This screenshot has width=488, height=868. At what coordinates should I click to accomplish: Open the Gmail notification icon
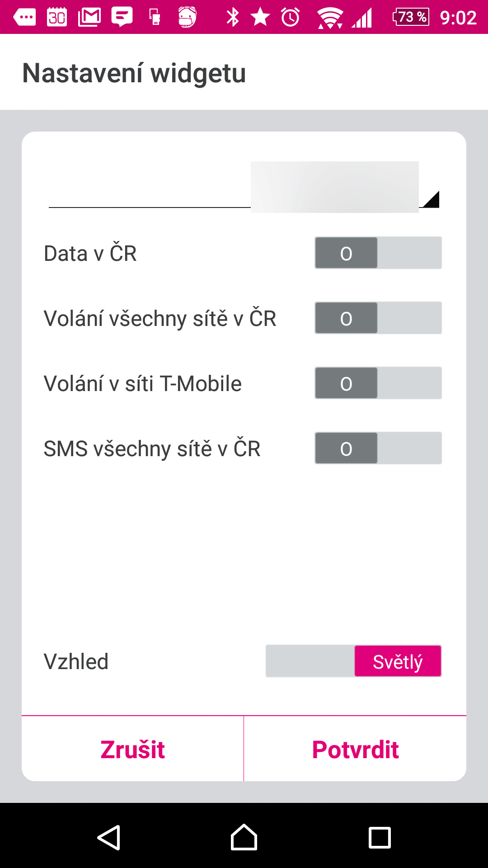click(x=89, y=17)
